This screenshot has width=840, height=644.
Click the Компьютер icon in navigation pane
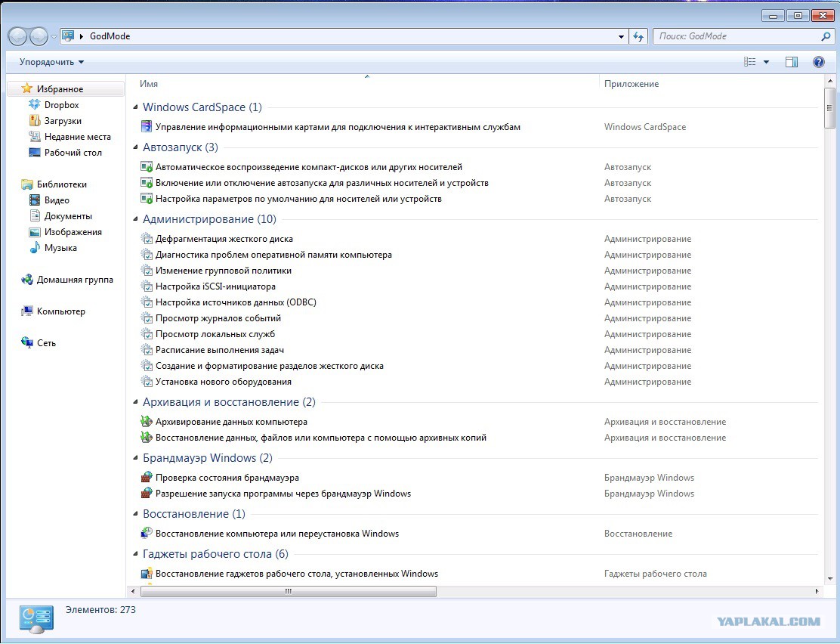pyautogui.click(x=26, y=311)
